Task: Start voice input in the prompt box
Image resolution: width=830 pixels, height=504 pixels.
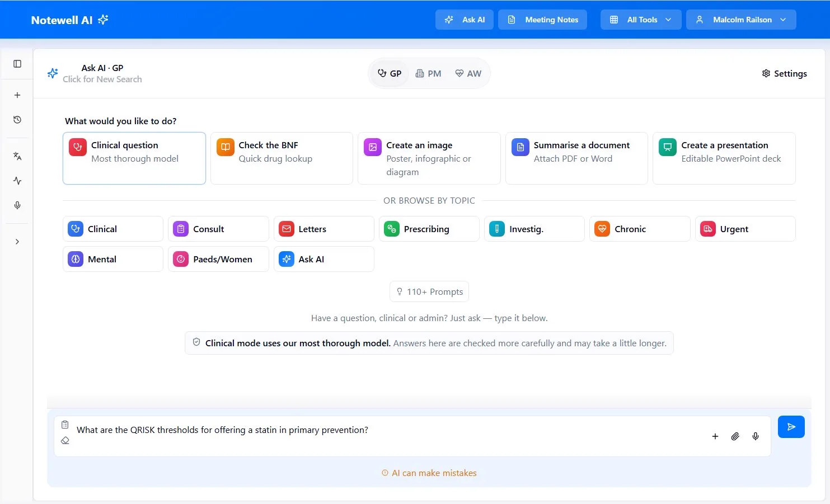Action: pos(756,436)
